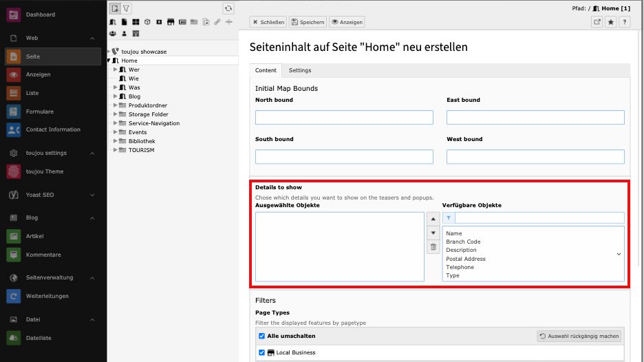644x362 pixels.
Task: Select Postal Address in Verfügbare Objekte list
Action: coord(466,259)
